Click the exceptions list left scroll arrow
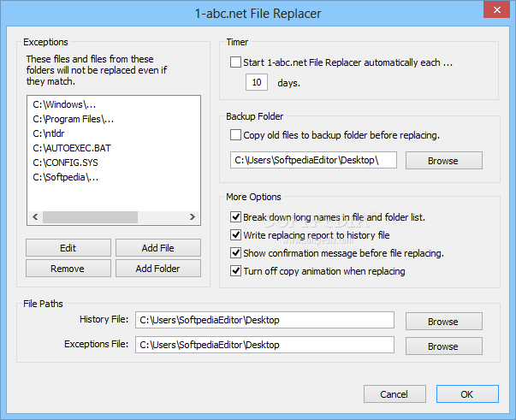 (35, 217)
